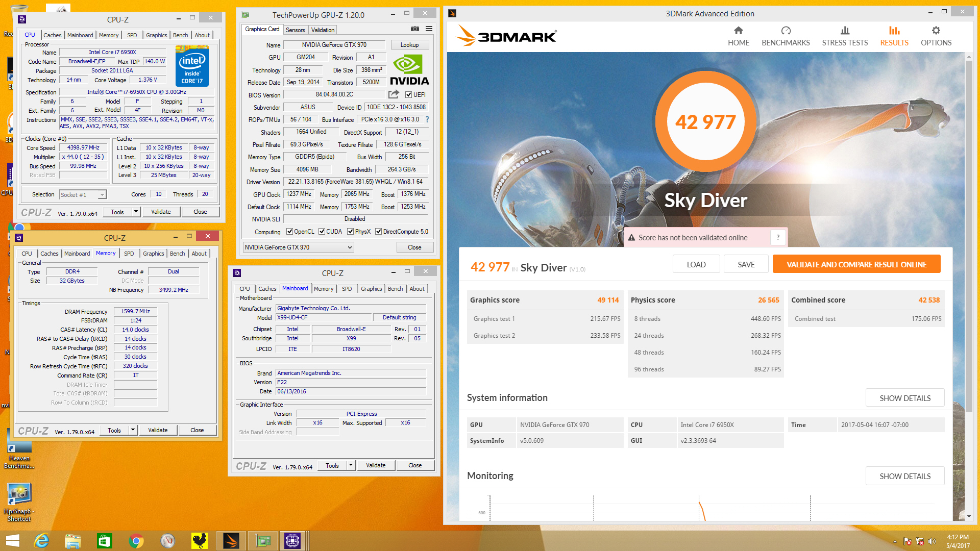This screenshot has height=551, width=980.
Task: Select SPD tab in CPU-Z Memory window
Action: [x=129, y=254]
